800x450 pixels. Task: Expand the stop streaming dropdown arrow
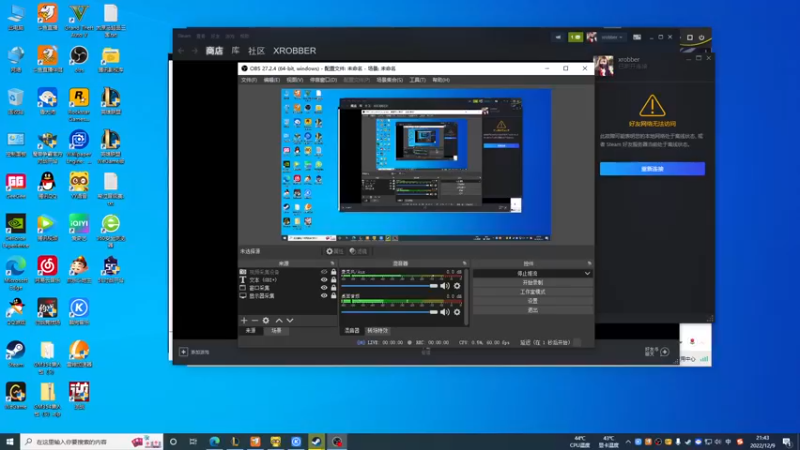click(587, 273)
